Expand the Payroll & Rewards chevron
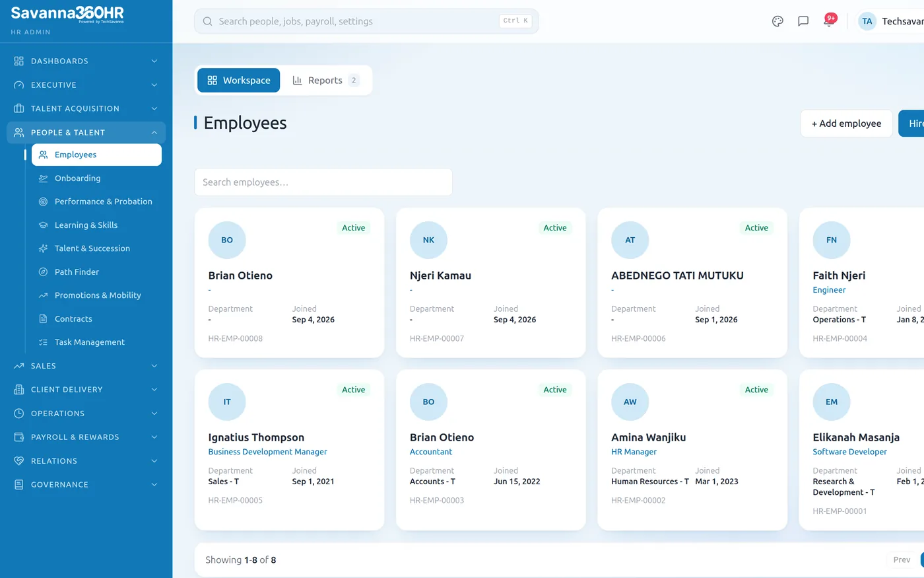The height and width of the screenshot is (578, 924). 154,437
